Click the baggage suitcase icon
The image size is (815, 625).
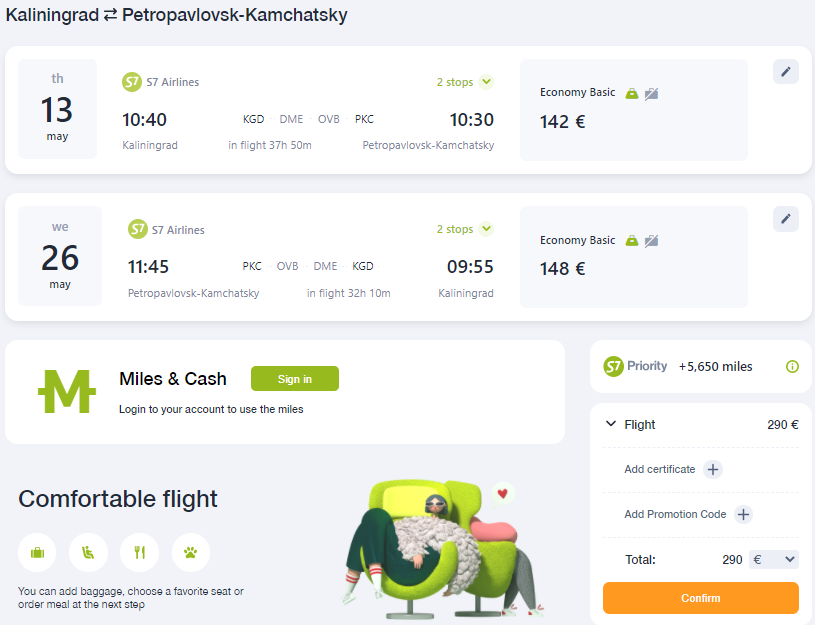coord(37,552)
